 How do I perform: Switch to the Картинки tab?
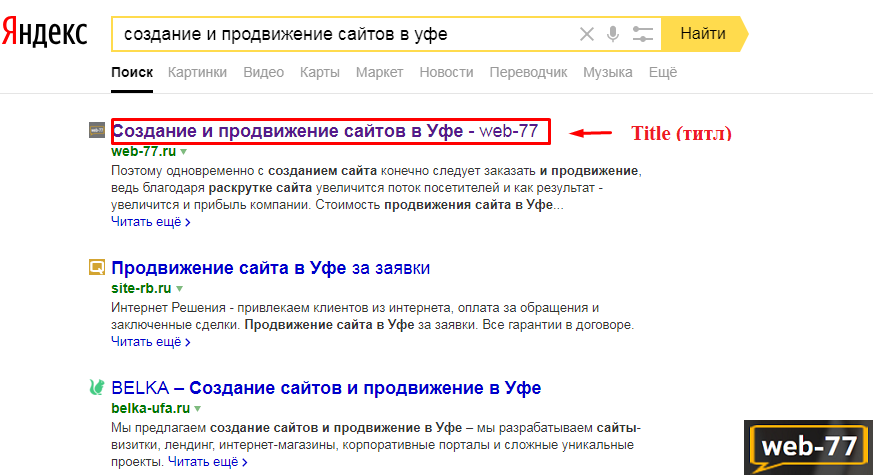[x=197, y=72]
